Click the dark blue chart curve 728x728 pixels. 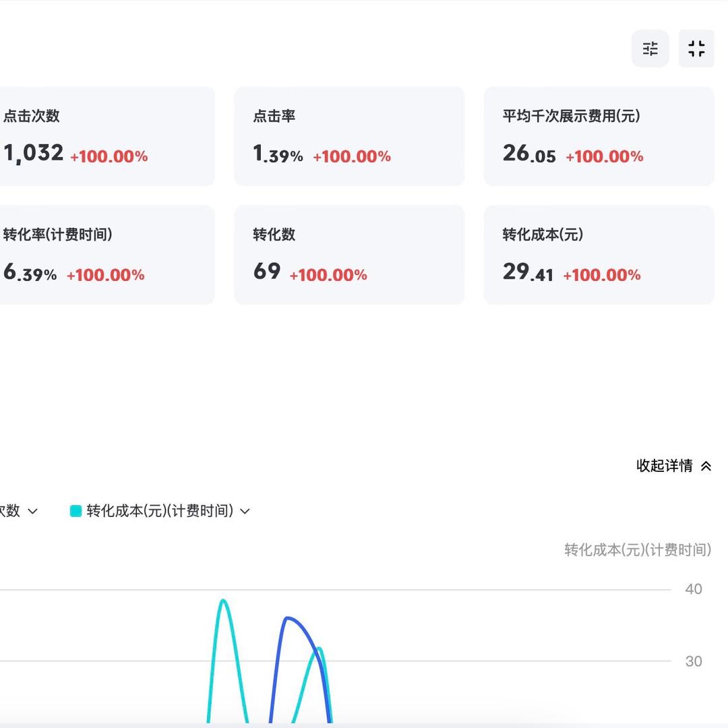point(289,618)
